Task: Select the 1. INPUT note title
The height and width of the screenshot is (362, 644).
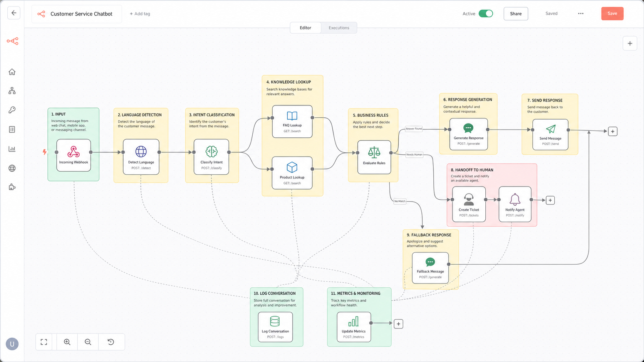Action: coord(59,114)
